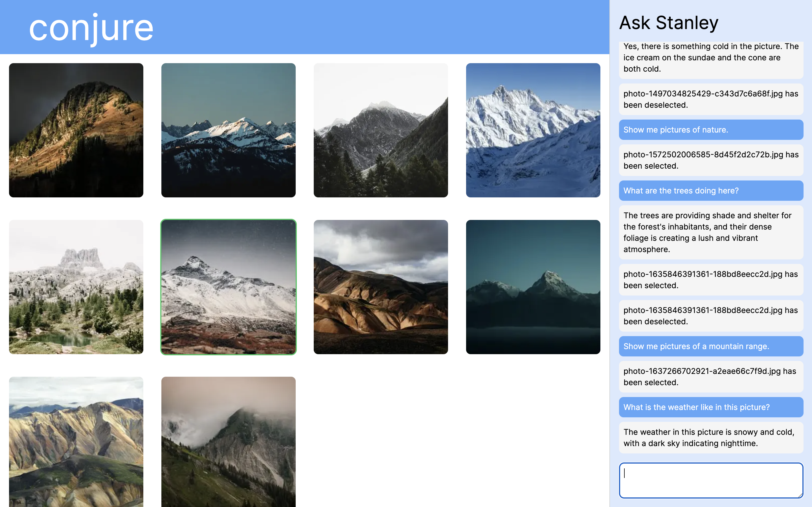Choose the rocky plateau with green lake photo
812x507 pixels.
tap(76, 287)
